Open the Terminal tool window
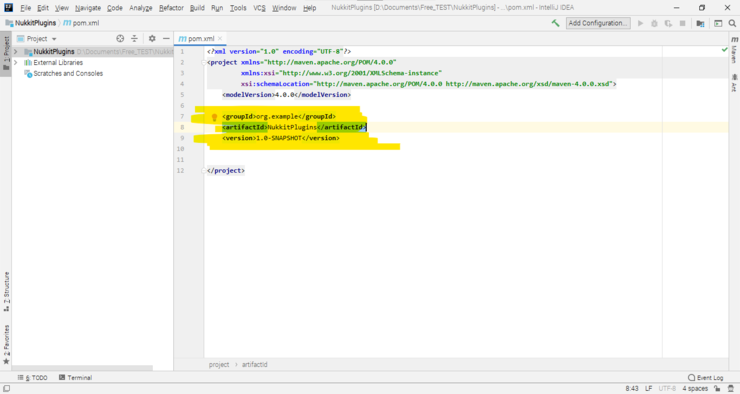 (76, 377)
